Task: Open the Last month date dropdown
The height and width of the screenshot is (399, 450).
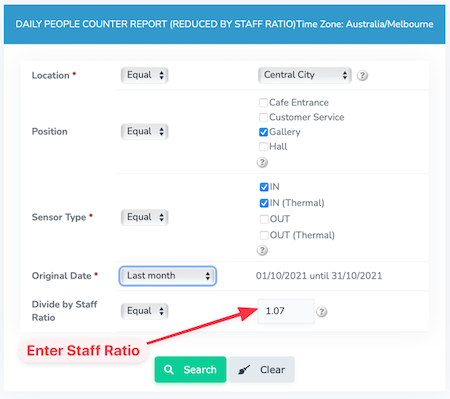Action: pos(168,276)
